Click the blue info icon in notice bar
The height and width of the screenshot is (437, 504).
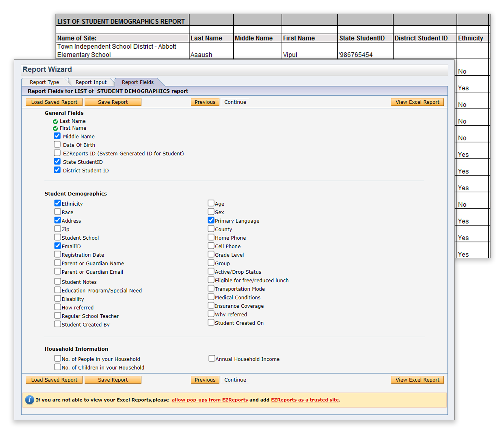tap(29, 400)
